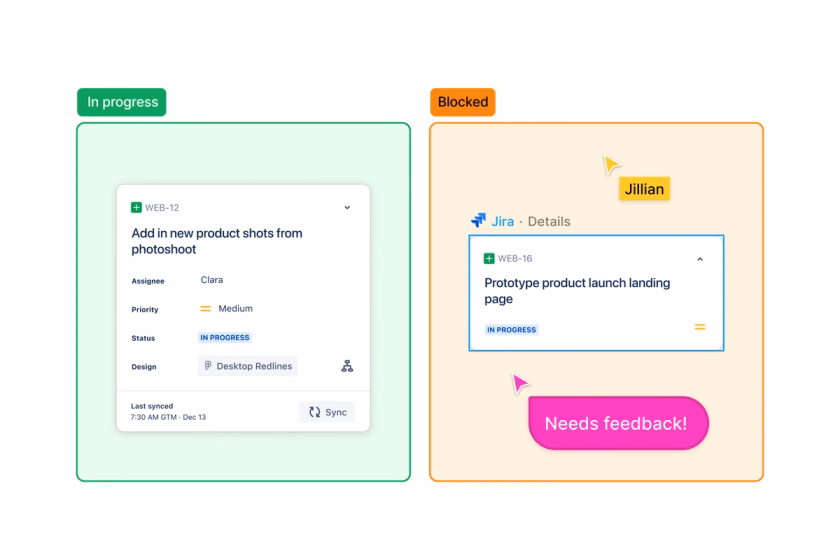Click the orange priority icon on WEB-16 card

point(700,327)
